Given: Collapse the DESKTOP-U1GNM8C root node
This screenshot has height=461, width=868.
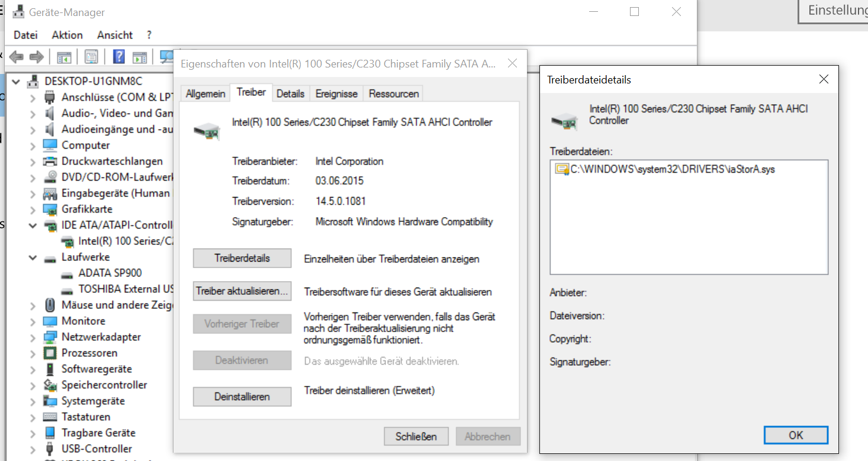Looking at the screenshot, I should click(17, 81).
